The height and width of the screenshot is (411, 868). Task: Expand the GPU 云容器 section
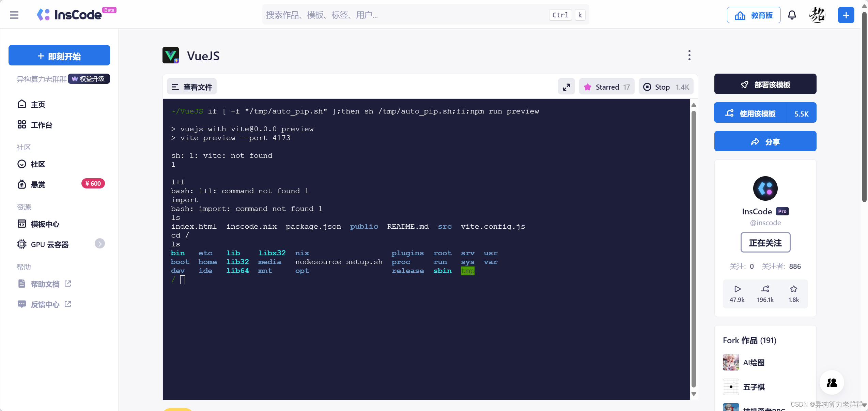(99, 244)
